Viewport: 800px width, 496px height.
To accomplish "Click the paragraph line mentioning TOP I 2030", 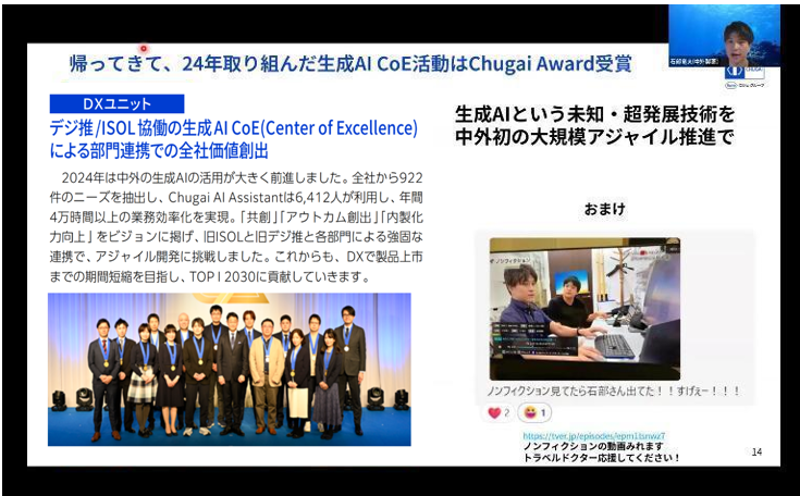I will (210, 277).
